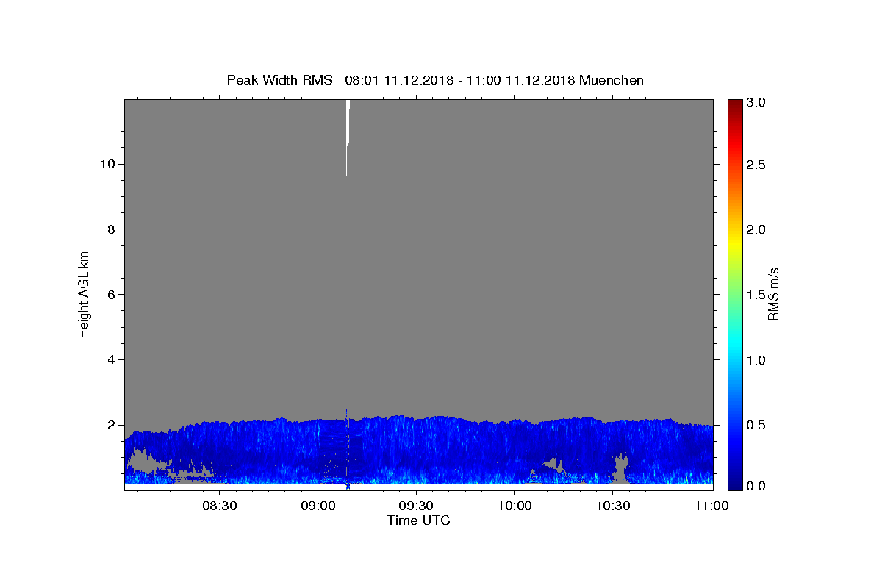882x588 pixels.
Task: Click the 09:00 time tick label
Action: pos(318,506)
